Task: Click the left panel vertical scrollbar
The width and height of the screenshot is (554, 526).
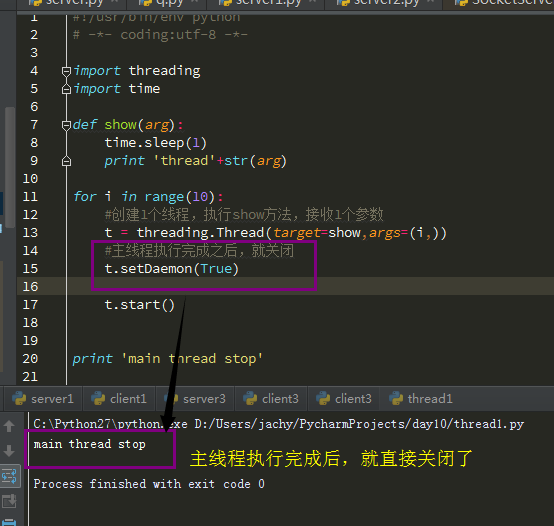Action: [x=10, y=167]
